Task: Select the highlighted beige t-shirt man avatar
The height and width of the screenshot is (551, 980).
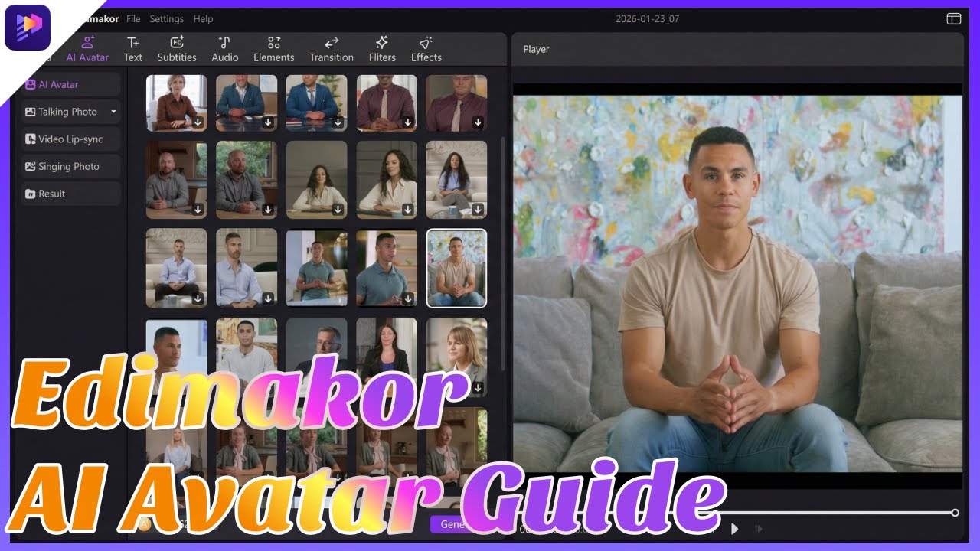Action: [456, 268]
